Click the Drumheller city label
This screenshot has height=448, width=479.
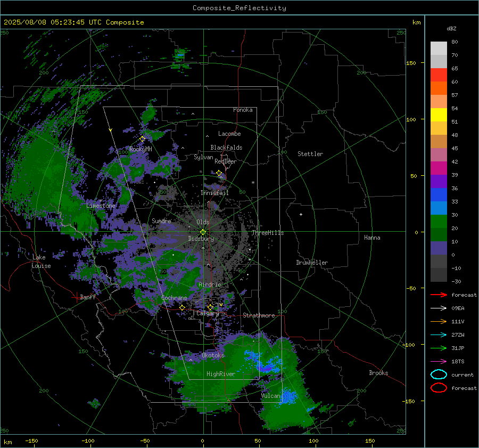pos(312,263)
